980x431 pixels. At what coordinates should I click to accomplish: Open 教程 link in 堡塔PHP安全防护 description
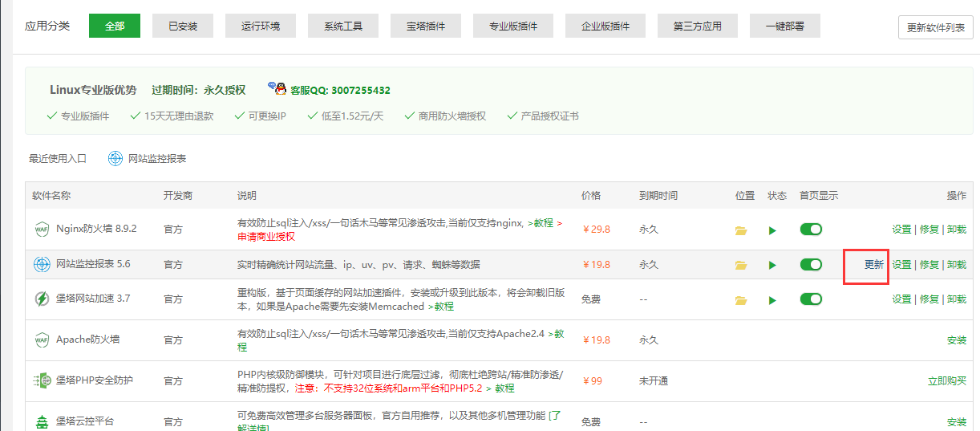pyautogui.click(x=504, y=388)
